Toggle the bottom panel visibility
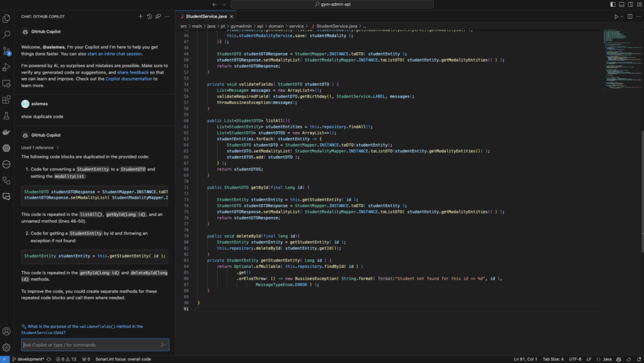This screenshot has height=363, width=644. coord(622,4)
